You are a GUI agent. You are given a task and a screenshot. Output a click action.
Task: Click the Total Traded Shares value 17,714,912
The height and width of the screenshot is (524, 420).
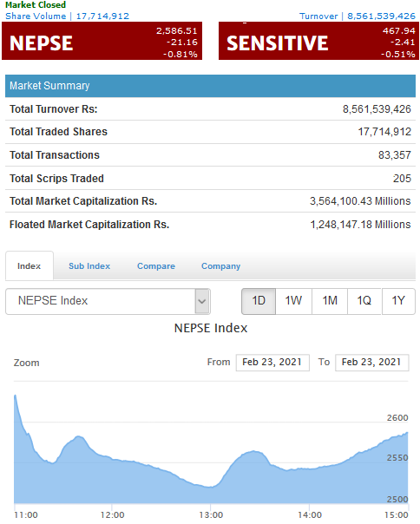coord(384,132)
